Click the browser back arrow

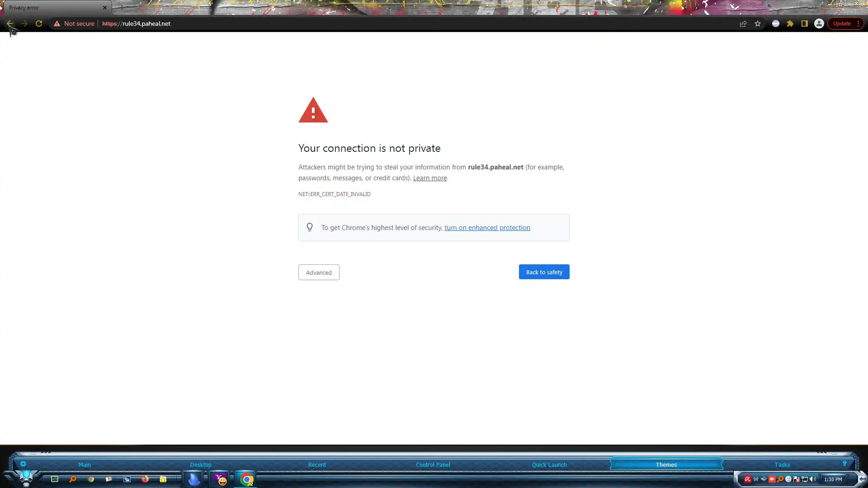pyautogui.click(x=9, y=23)
